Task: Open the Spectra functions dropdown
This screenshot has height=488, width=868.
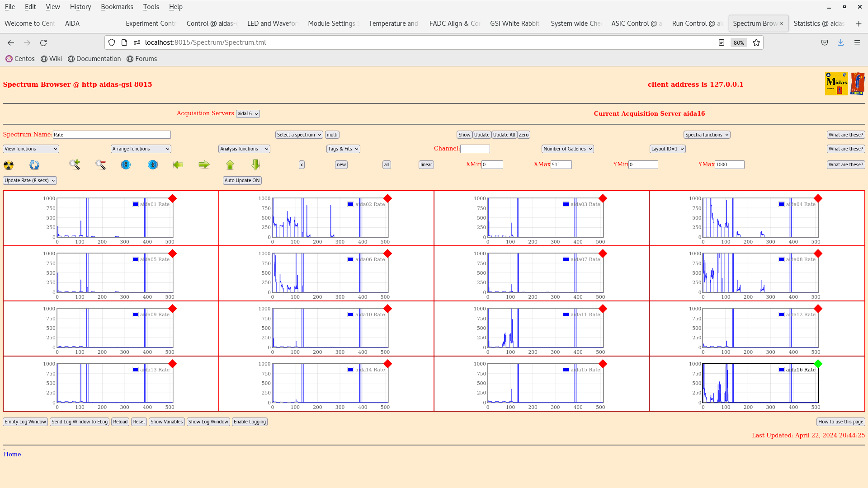Action: pos(707,135)
